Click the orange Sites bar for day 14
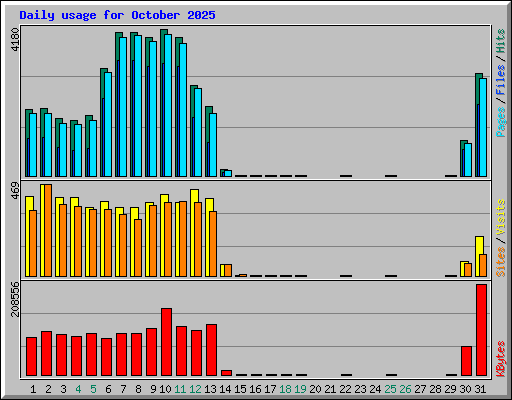Viewport: 512px width, 400px height. tap(228, 270)
